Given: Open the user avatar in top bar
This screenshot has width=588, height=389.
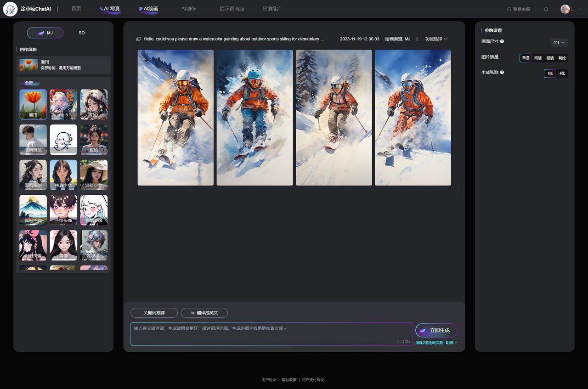Looking at the screenshot, I should click(565, 9).
